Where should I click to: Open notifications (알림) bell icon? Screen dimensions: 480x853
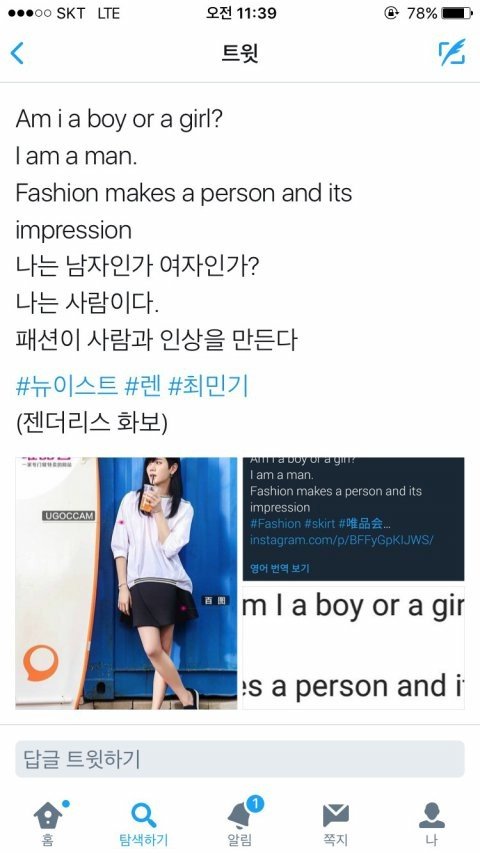pyautogui.click(x=239, y=815)
